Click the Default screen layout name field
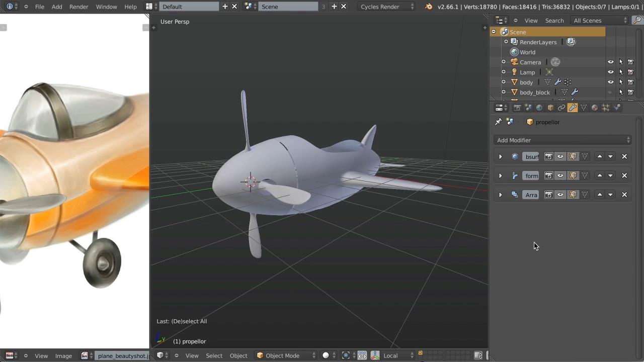 pos(190,7)
